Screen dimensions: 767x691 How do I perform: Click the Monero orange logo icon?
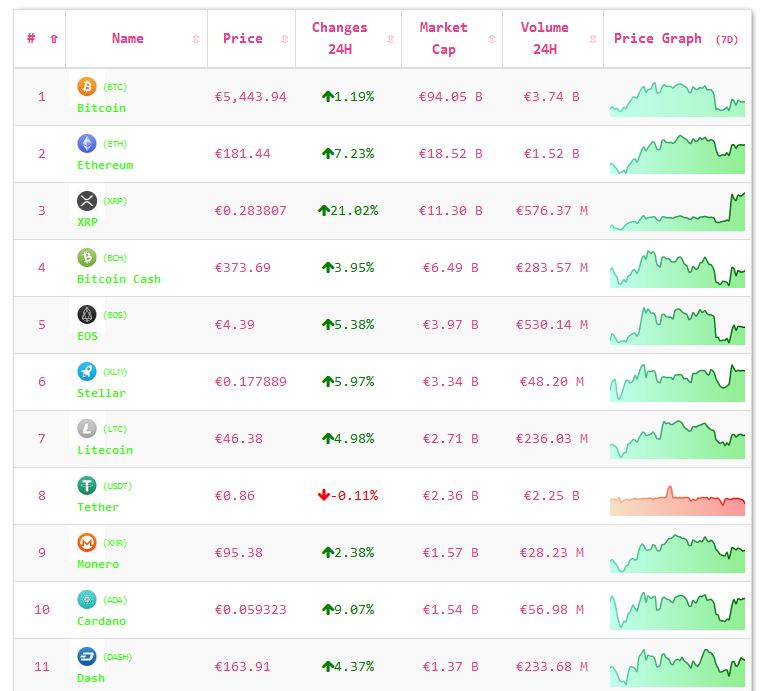pyautogui.click(x=87, y=543)
